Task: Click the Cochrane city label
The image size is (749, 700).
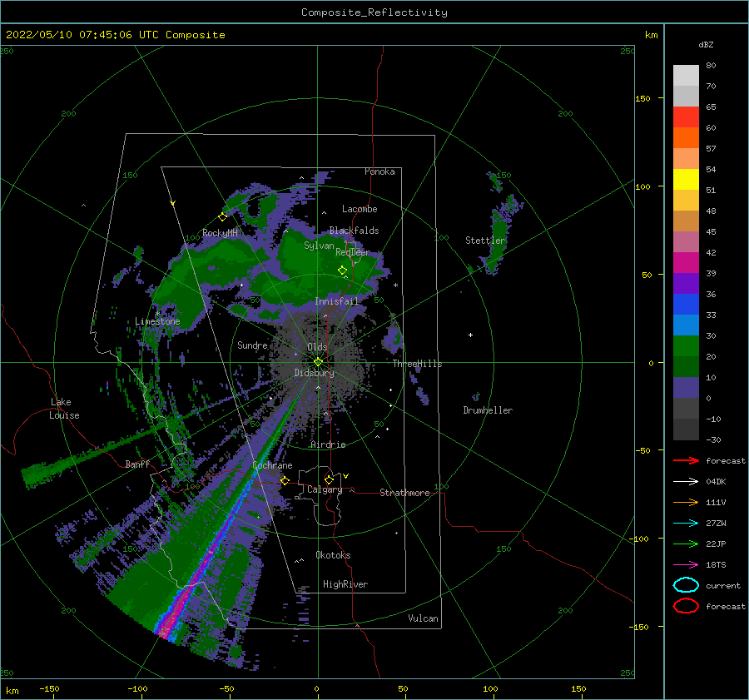Action: click(x=272, y=465)
